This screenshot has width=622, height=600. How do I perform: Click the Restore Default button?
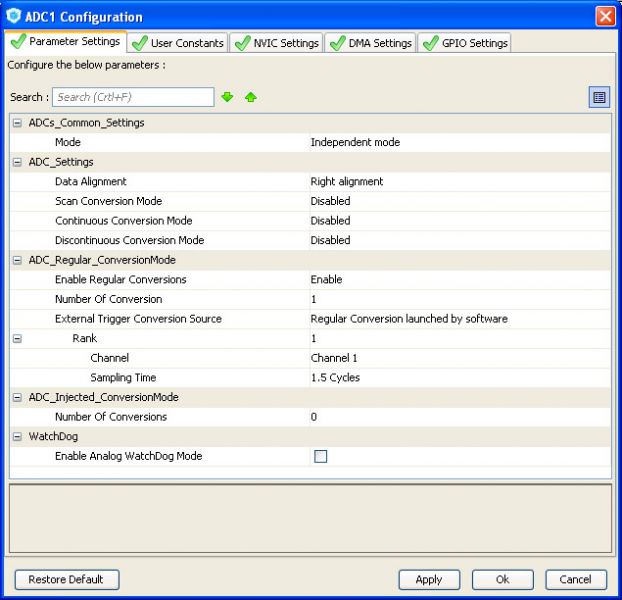pyautogui.click(x=66, y=579)
